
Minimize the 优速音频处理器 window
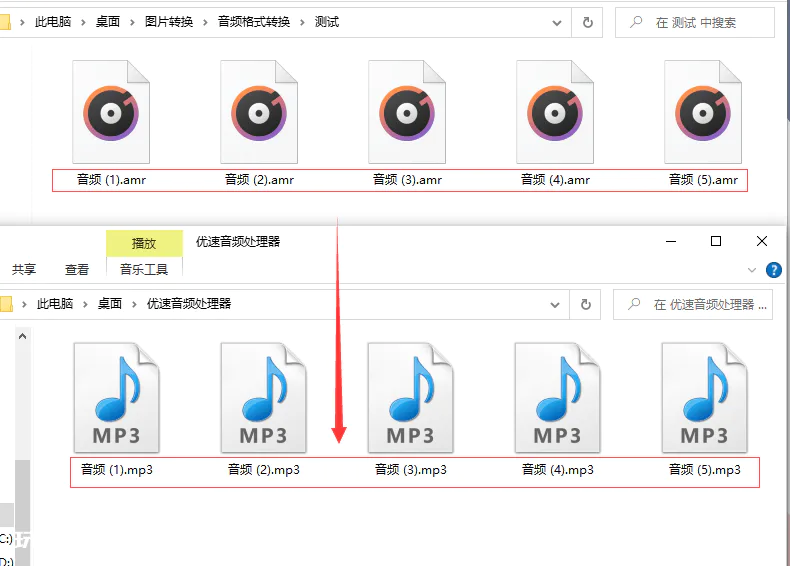(671, 241)
